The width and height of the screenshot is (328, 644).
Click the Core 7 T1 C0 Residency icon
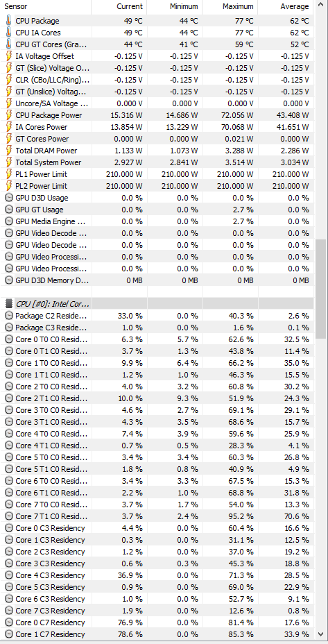8,516
